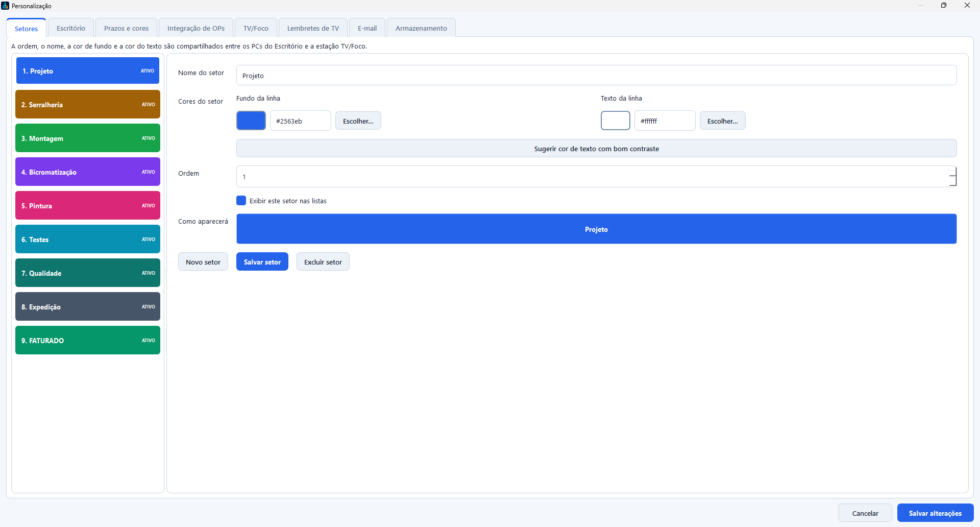Viewport: 980px width, 527px height.
Task: Select the Setores tab
Action: 27,28
